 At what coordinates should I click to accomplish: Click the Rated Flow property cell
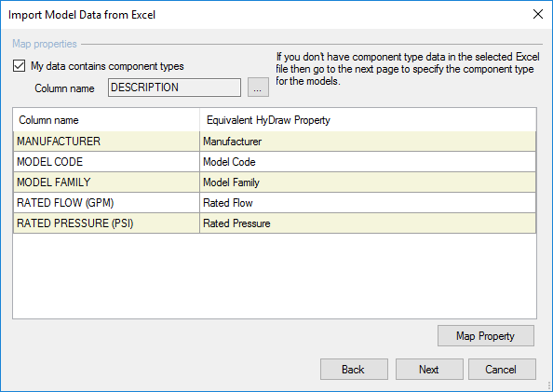point(368,203)
